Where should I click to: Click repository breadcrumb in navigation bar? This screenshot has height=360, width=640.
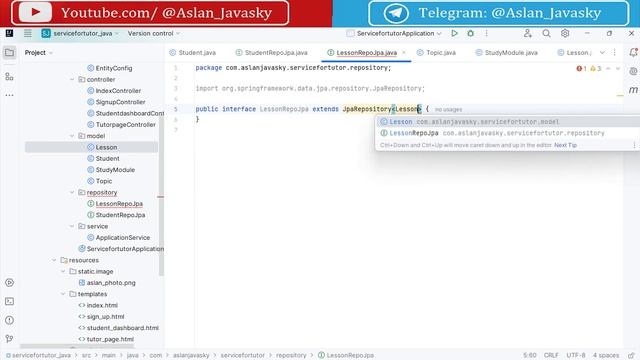(x=291, y=356)
